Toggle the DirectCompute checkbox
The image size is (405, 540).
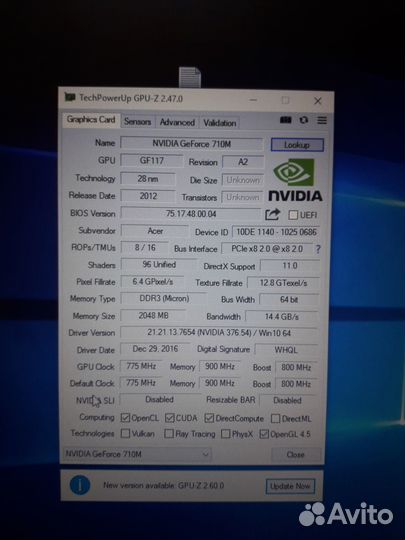209,418
